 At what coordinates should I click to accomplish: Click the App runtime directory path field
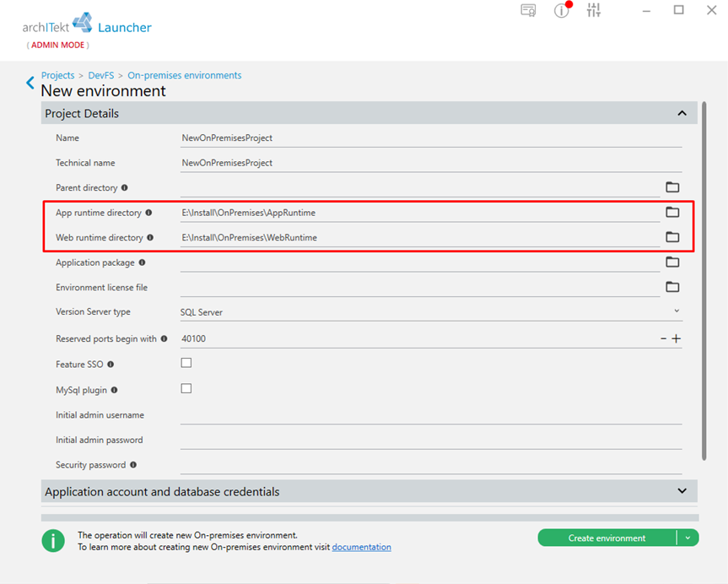click(x=420, y=213)
